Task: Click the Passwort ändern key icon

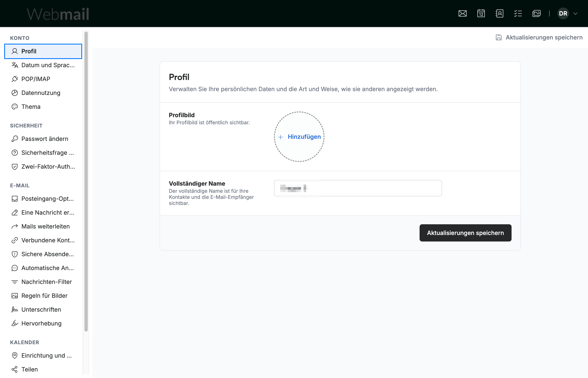Action: pyautogui.click(x=15, y=139)
